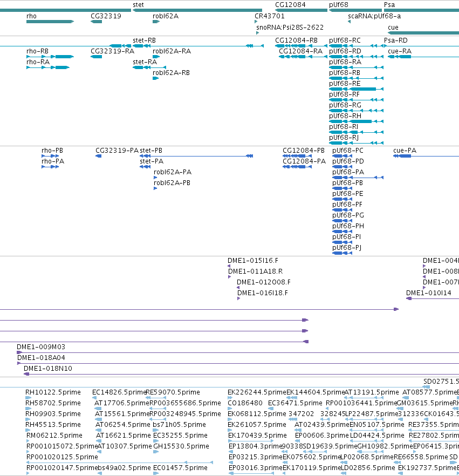The image size is (459, 476).
Task: Open EST GH15530.5prime
Action: tap(156, 452)
